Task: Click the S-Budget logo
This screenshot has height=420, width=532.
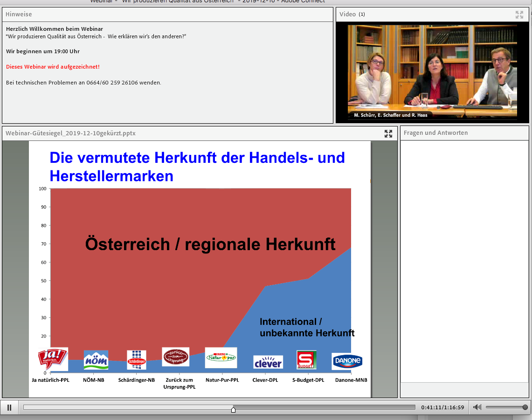Action: click(x=306, y=360)
